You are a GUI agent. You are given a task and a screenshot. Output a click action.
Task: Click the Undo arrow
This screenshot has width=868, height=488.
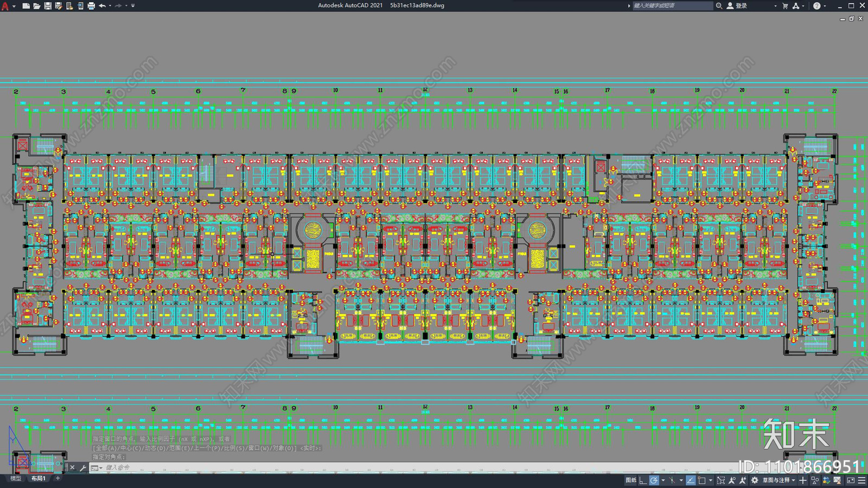click(102, 5)
